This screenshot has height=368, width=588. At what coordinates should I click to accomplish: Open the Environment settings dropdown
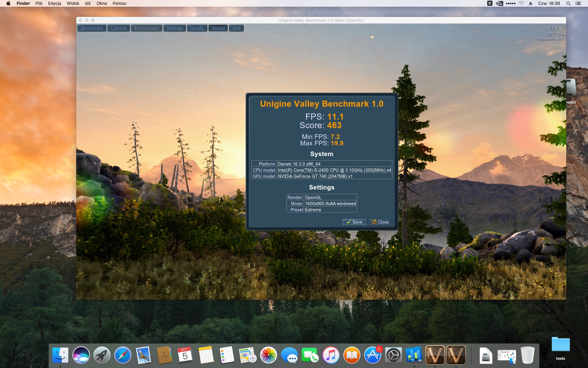tap(146, 28)
